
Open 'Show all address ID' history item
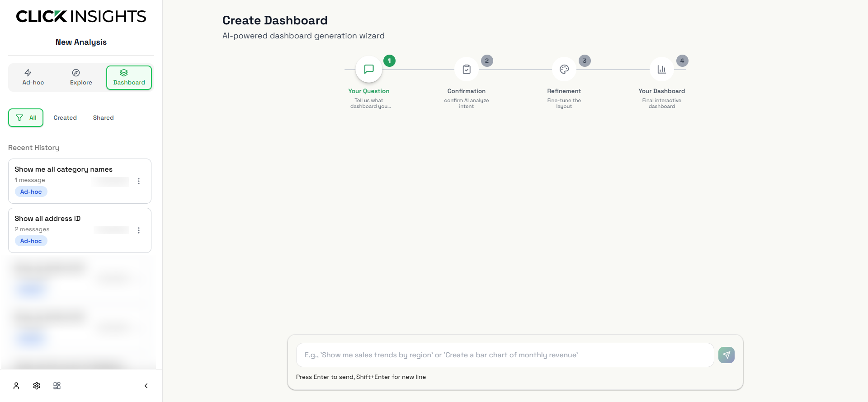80,230
